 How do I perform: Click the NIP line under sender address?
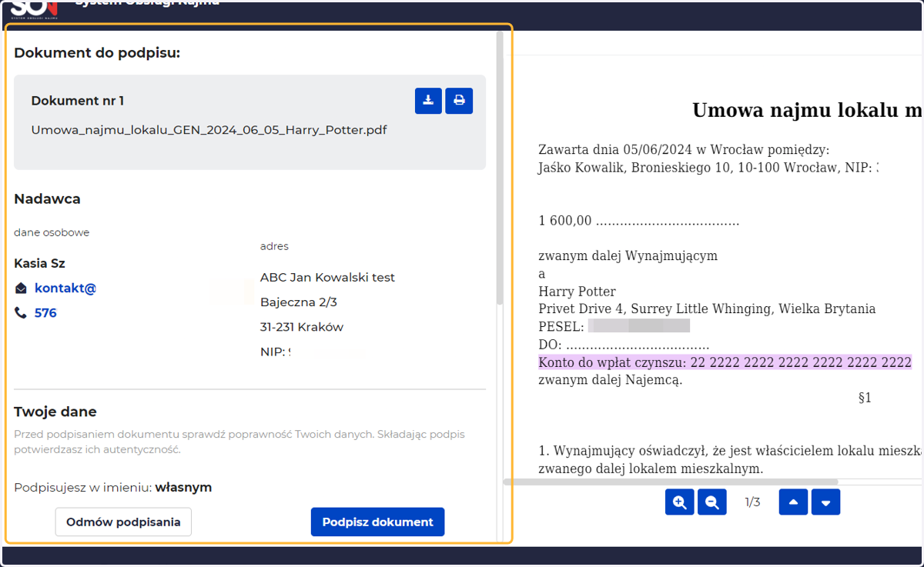(276, 352)
